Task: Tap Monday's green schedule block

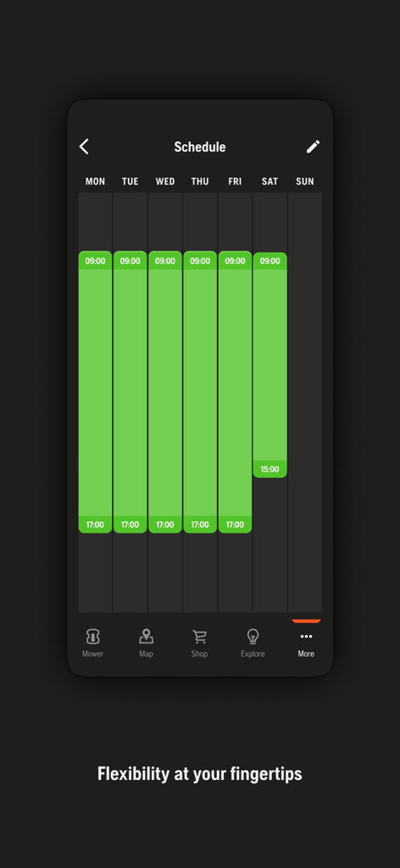Action: pyautogui.click(x=95, y=392)
